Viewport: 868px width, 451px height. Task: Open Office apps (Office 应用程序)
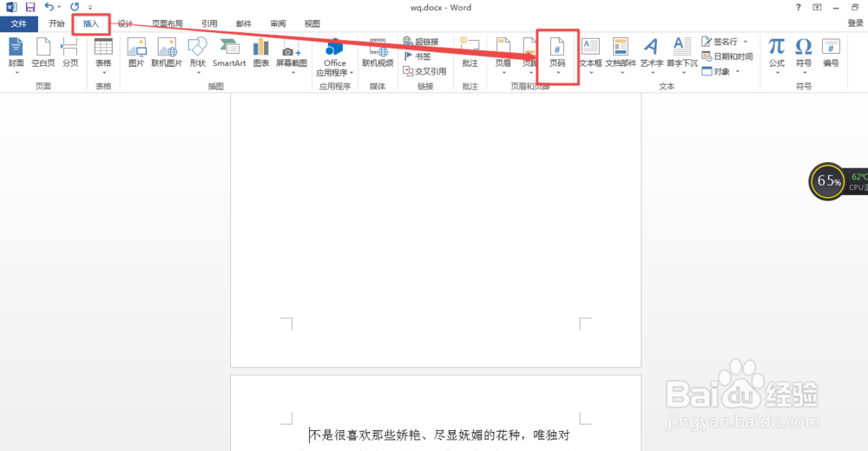pos(334,57)
